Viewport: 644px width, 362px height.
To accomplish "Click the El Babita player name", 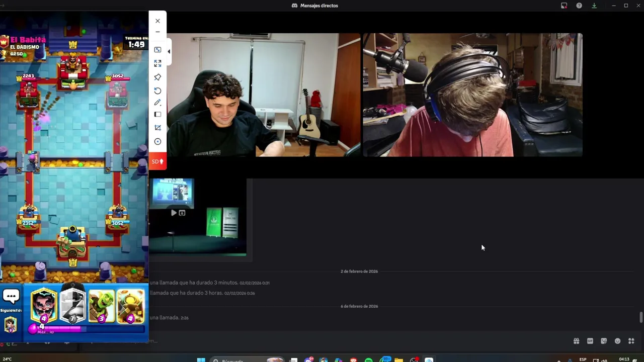I will click(28, 39).
